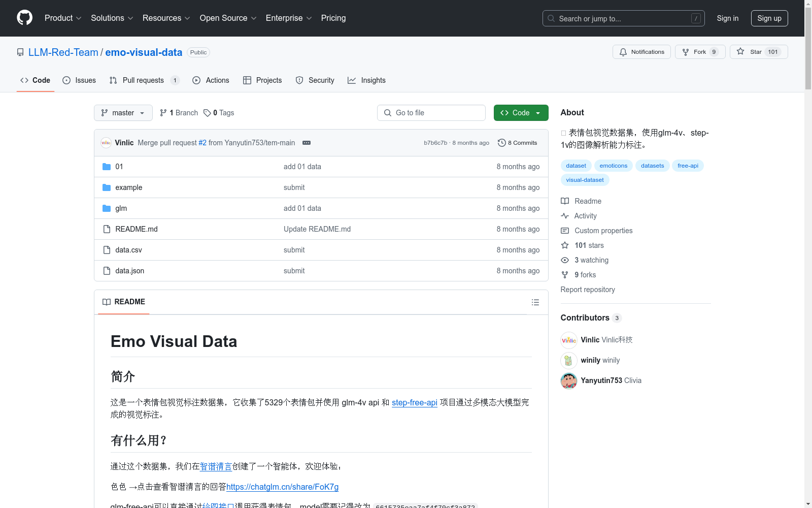The height and width of the screenshot is (508, 812).
Task: Click the Custom properties icon
Action: [x=565, y=231]
